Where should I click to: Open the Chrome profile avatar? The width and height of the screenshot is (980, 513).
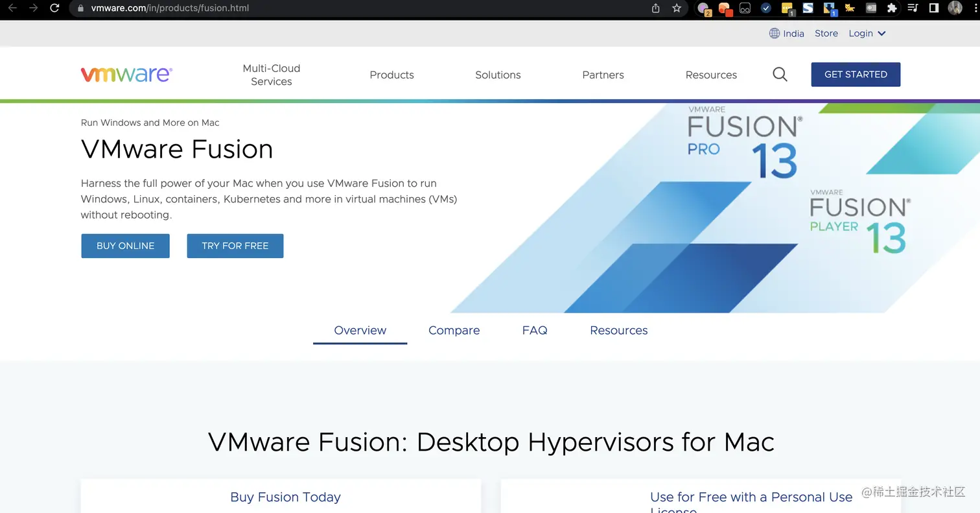pos(955,8)
